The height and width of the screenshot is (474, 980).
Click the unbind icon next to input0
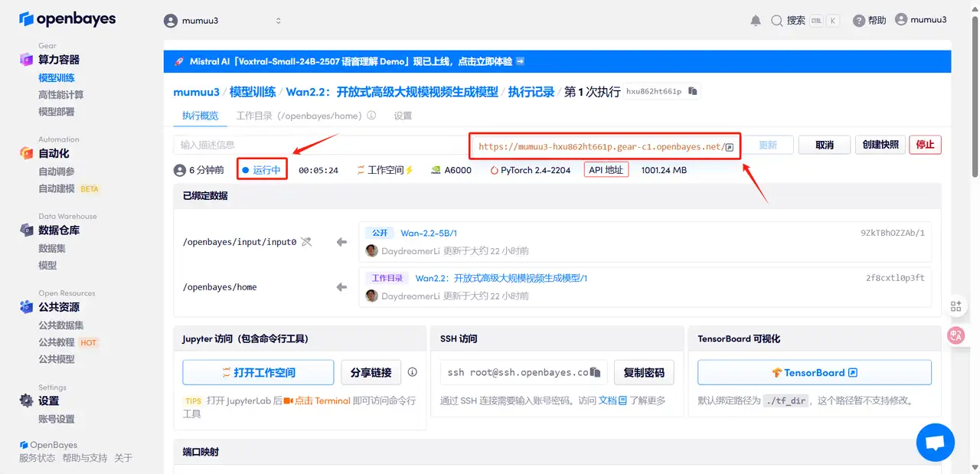click(x=306, y=242)
